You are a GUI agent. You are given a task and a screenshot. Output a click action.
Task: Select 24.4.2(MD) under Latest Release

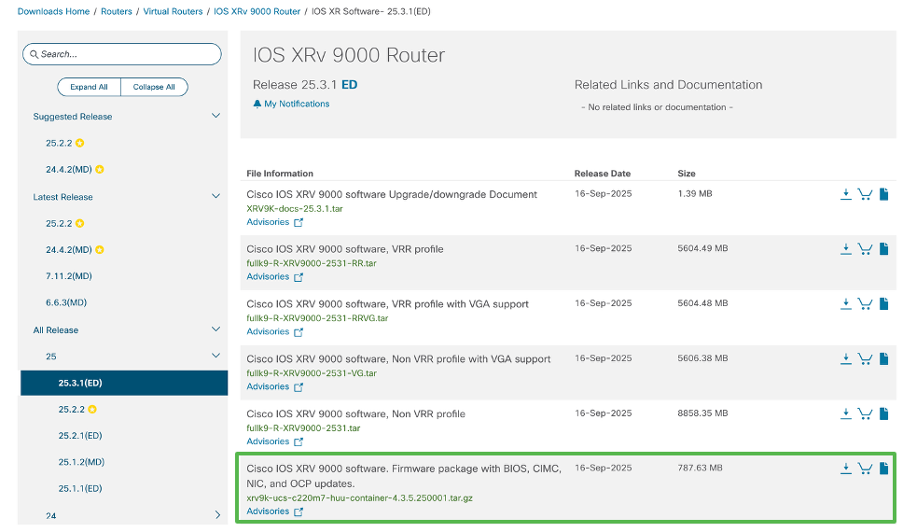coord(69,250)
